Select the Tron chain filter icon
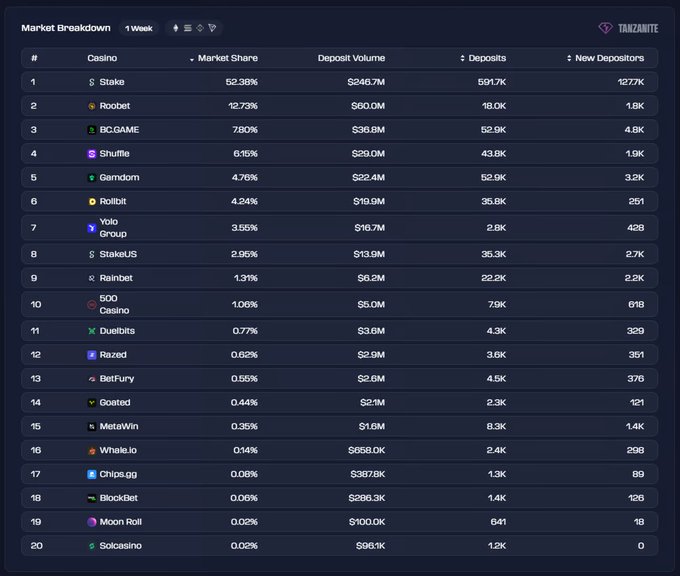Viewport: 680px width, 576px height. point(212,28)
